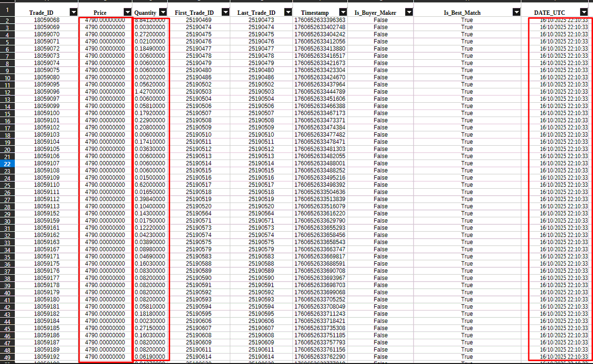Select Quantity cell 0.39840000

tap(150, 199)
